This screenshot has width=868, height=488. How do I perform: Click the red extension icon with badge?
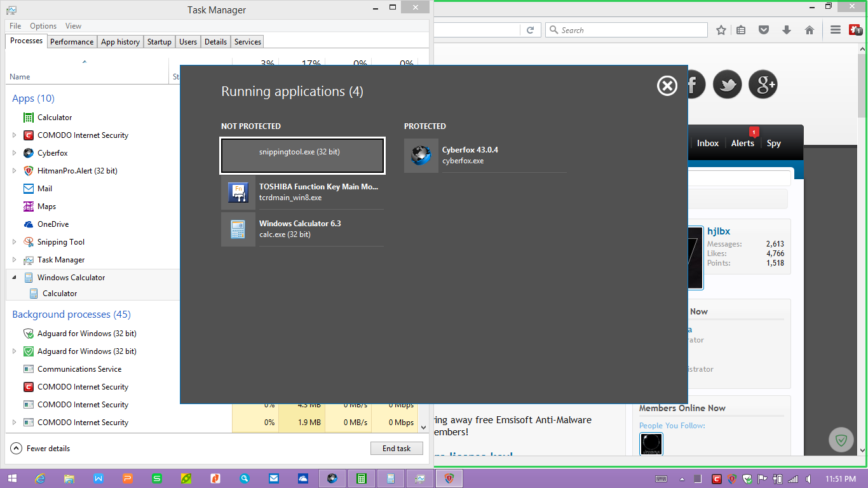pos(855,30)
